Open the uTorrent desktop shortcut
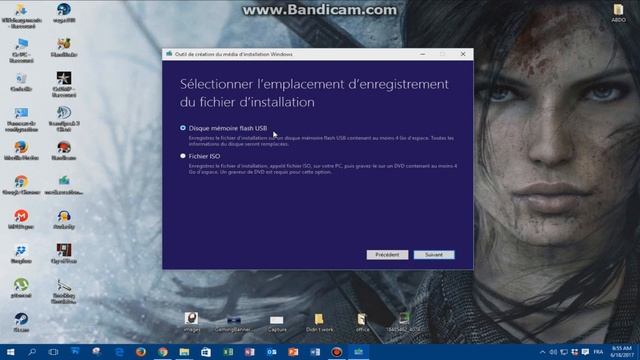Screen dimensions: 640x360 coord(21,288)
